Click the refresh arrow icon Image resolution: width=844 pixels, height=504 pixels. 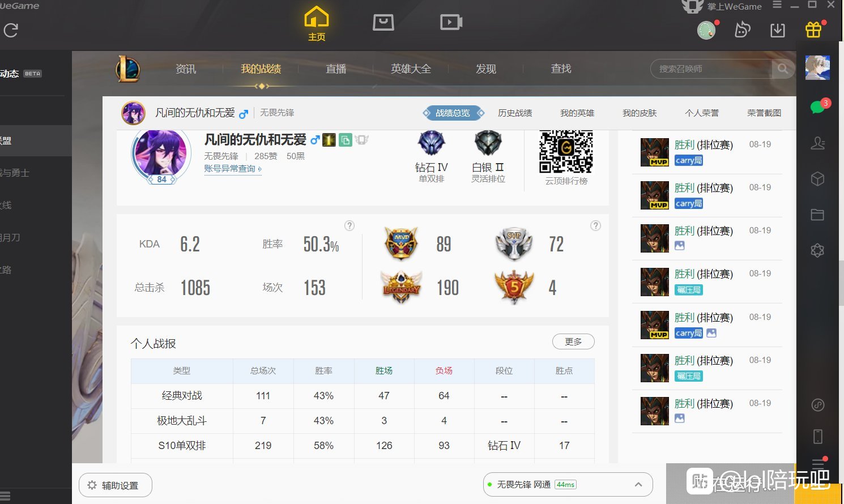click(x=11, y=30)
